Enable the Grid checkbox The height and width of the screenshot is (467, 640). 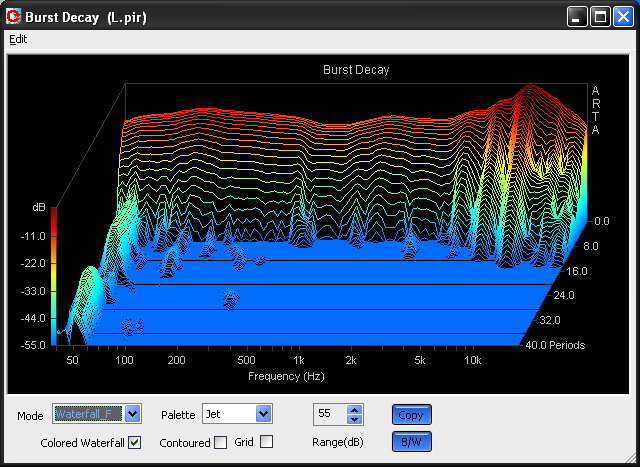coord(267,442)
